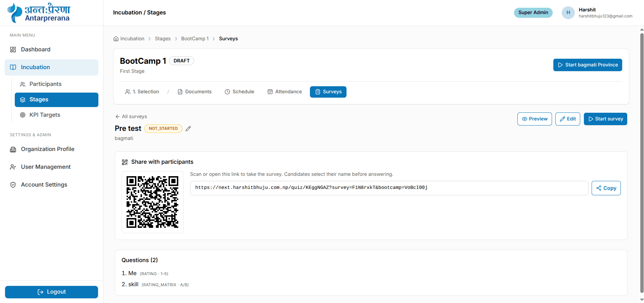
Task: Click Stages breadcrumb link
Action: point(163,39)
